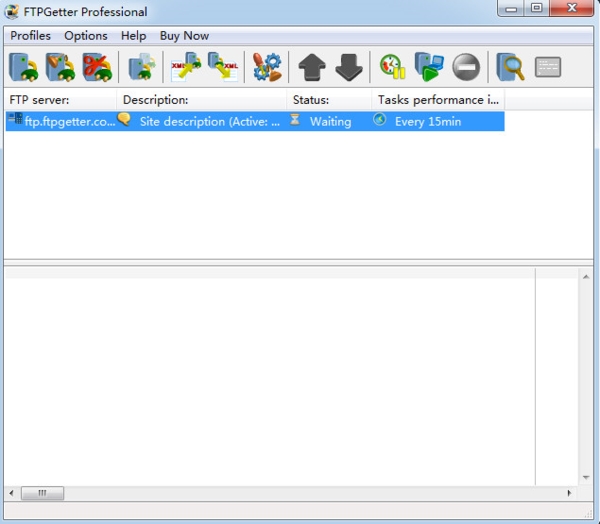Click the Import profiles from XML icon
This screenshot has width=600, height=524.
tap(186, 67)
